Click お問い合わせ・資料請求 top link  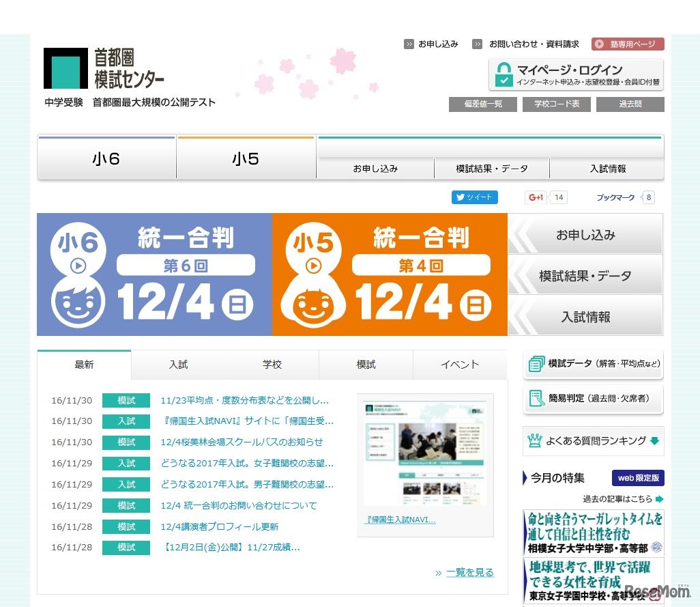pos(534,44)
